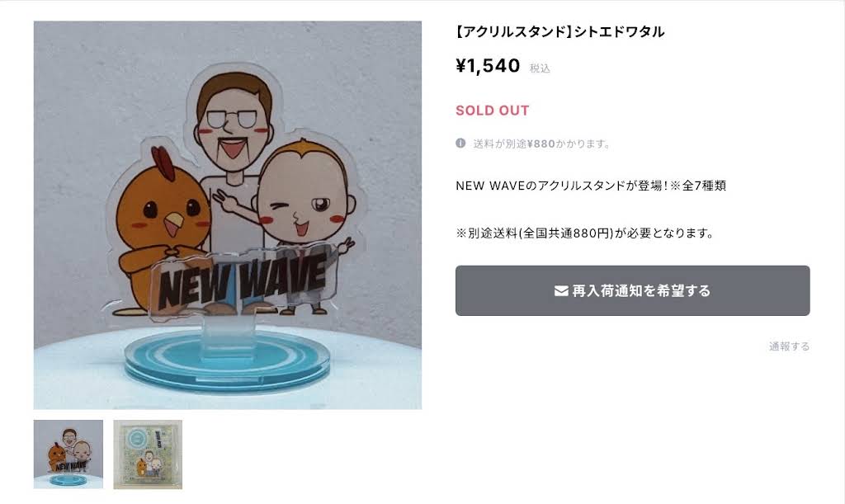Select the second packaged product thumbnail

tap(148, 455)
